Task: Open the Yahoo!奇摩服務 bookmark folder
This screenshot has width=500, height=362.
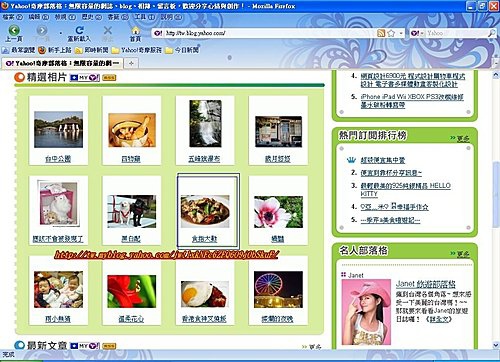Action: click(137, 50)
